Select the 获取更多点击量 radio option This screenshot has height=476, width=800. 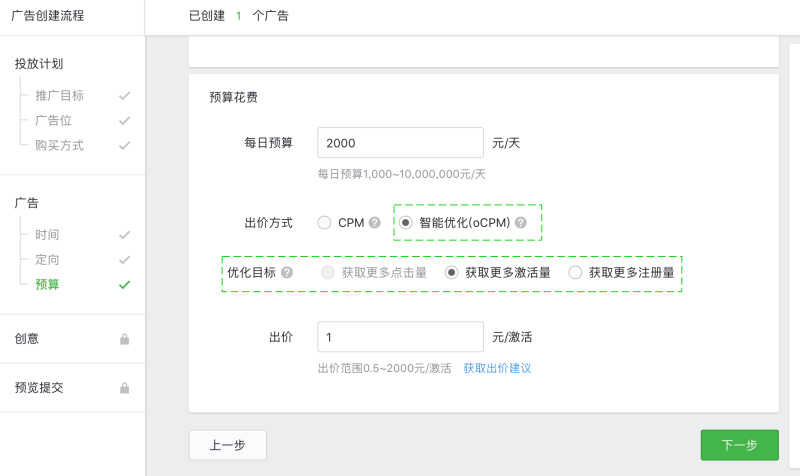pyautogui.click(x=328, y=272)
